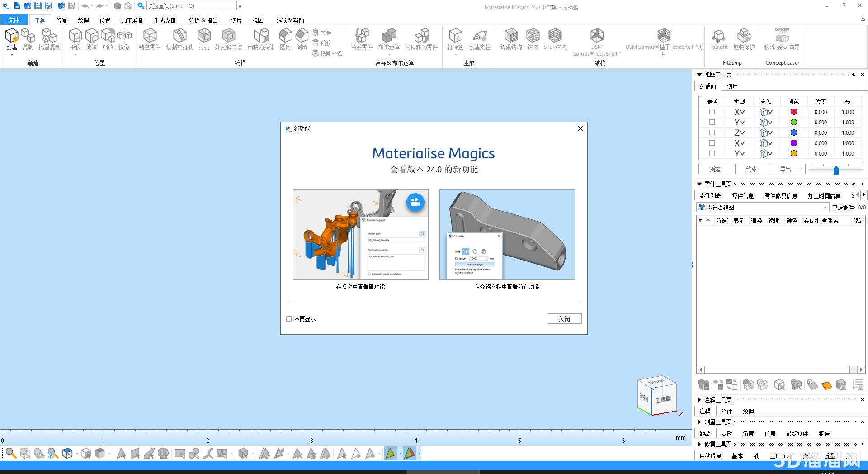The image size is (868, 474).
Task: Enable the first X section activation checkbox
Action: pos(712,112)
